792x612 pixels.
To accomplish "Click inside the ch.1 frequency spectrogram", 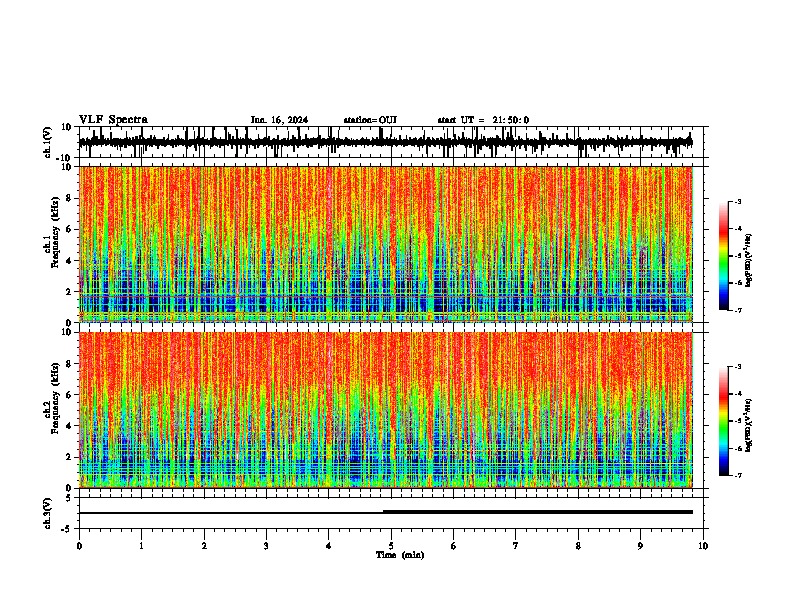I will click(385, 244).
